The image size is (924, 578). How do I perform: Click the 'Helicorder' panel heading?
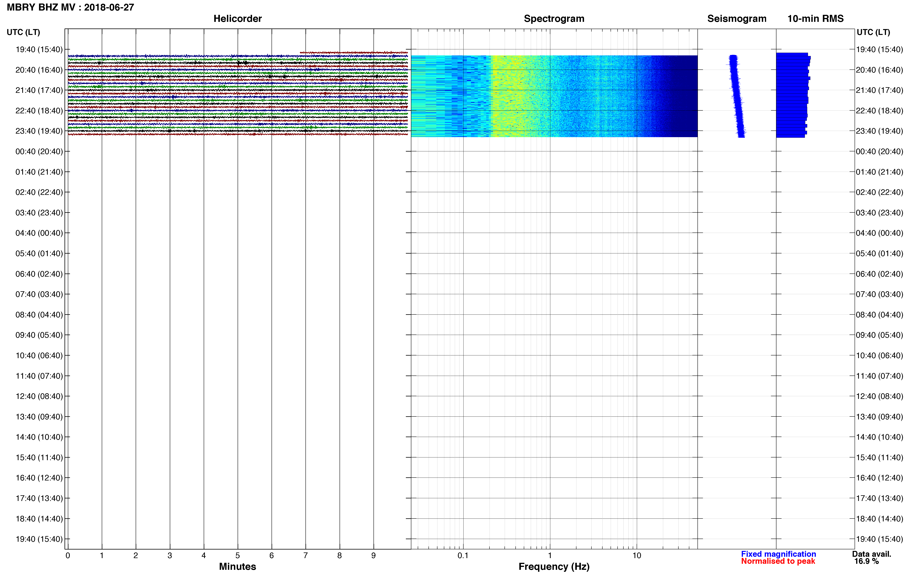click(x=238, y=18)
